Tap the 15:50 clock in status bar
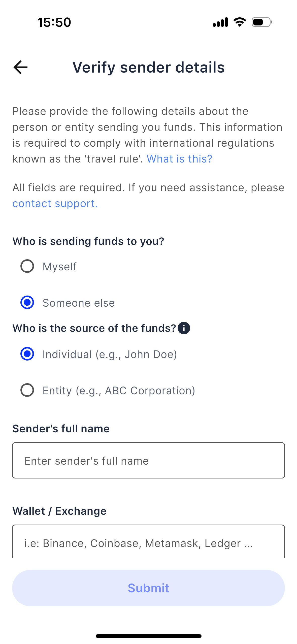Image resolution: width=297 pixels, height=644 pixels. [x=54, y=22]
